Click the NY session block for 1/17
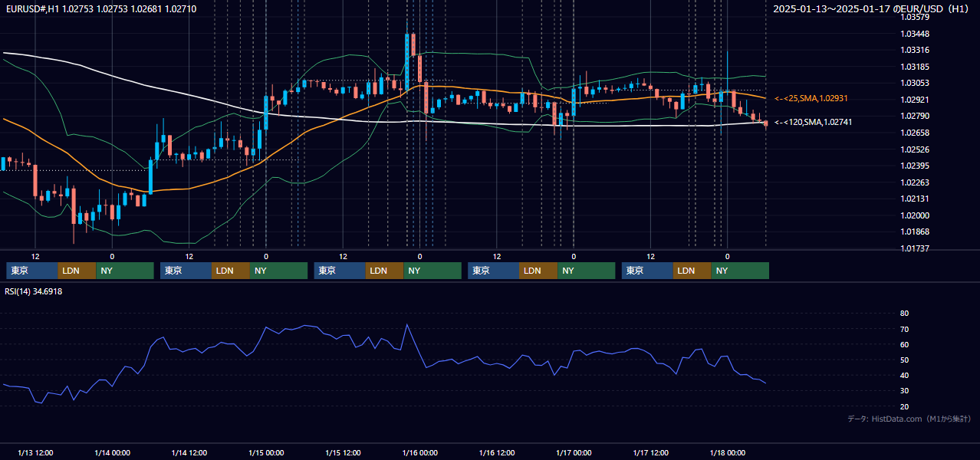 (x=741, y=271)
